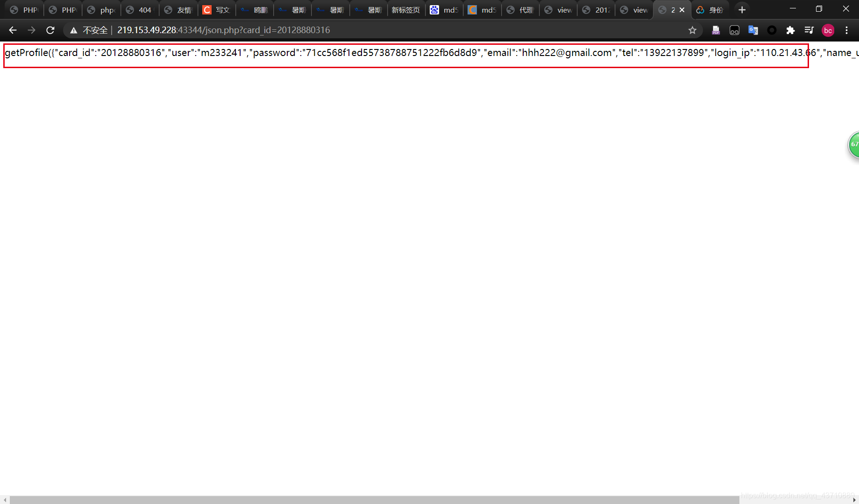This screenshot has height=504, width=859.
Task: Switch to the 身份 tab
Action: click(x=710, y=10)
